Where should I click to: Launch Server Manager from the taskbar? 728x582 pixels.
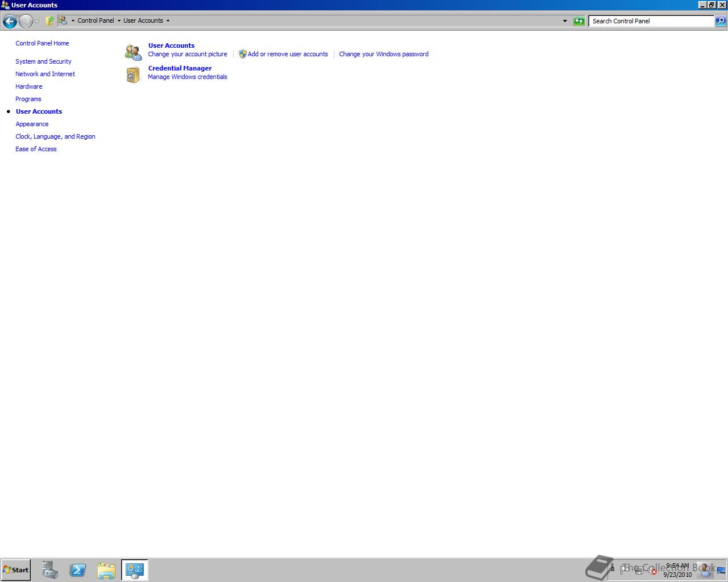pyautogui.click(x=50, y=570)
